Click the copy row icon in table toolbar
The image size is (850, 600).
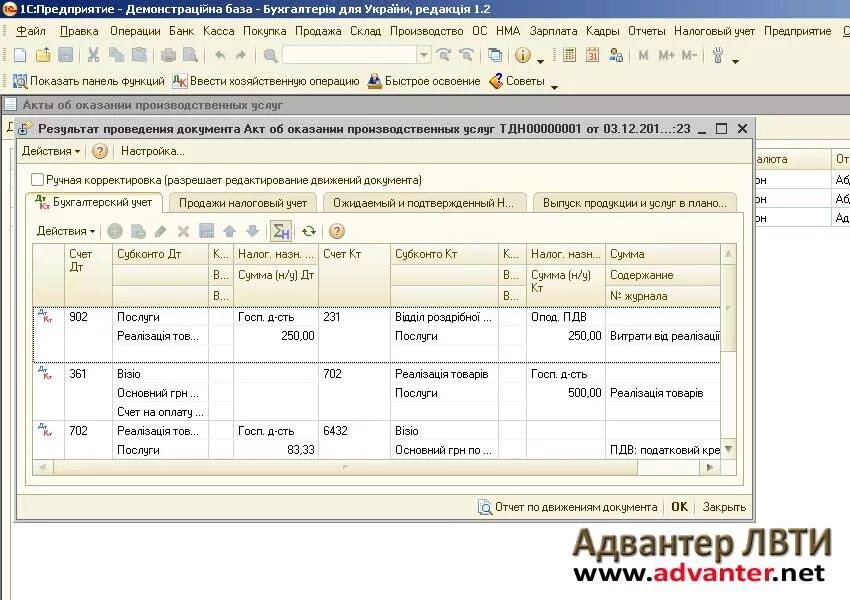(x=138, y=231)
